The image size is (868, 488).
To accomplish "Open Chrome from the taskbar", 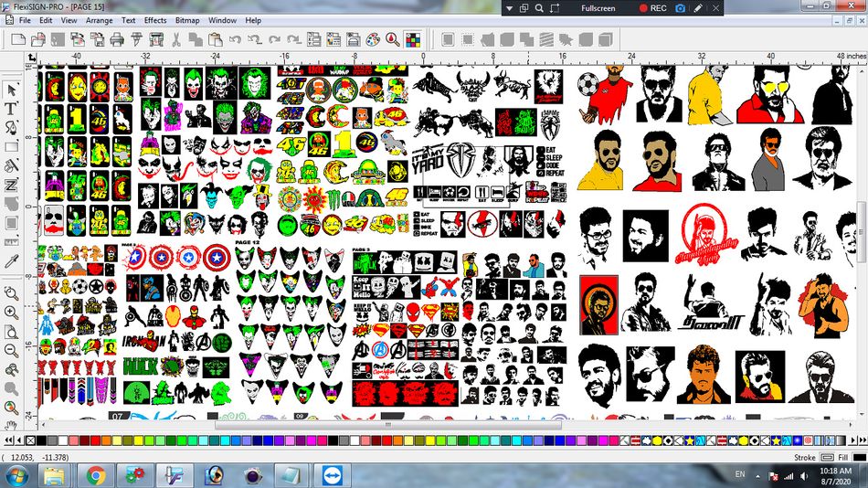I will (x=96, y=475).
